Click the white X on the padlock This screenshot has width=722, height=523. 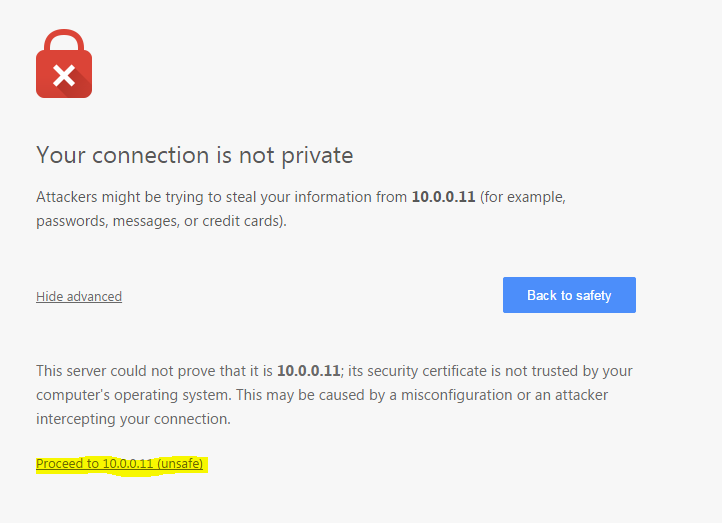pyautogui.click(x=64, y=76)
